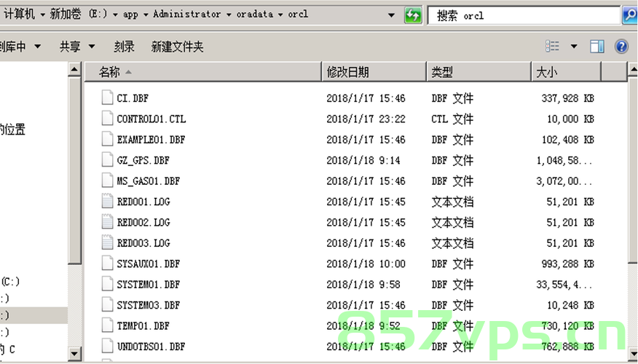Open the view options dropdown arrow
The image size is (638, 364).
pos(574,47)
